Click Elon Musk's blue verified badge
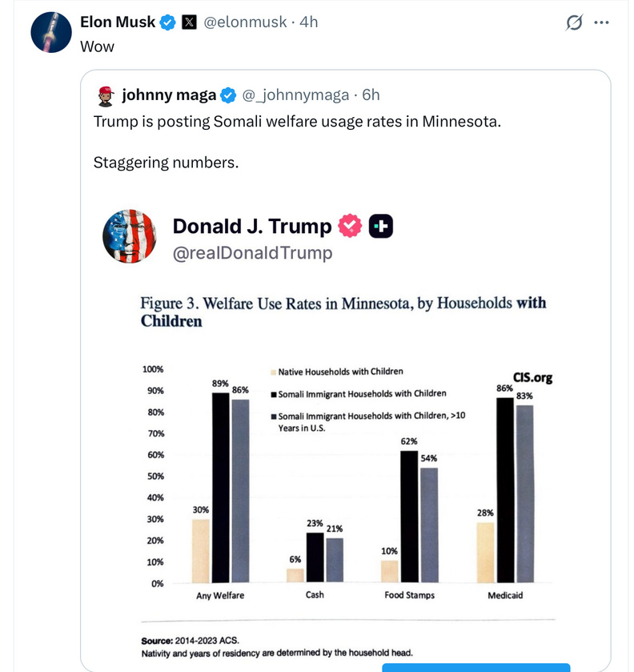This screenshot has height=672, width=634. (168, 22)
